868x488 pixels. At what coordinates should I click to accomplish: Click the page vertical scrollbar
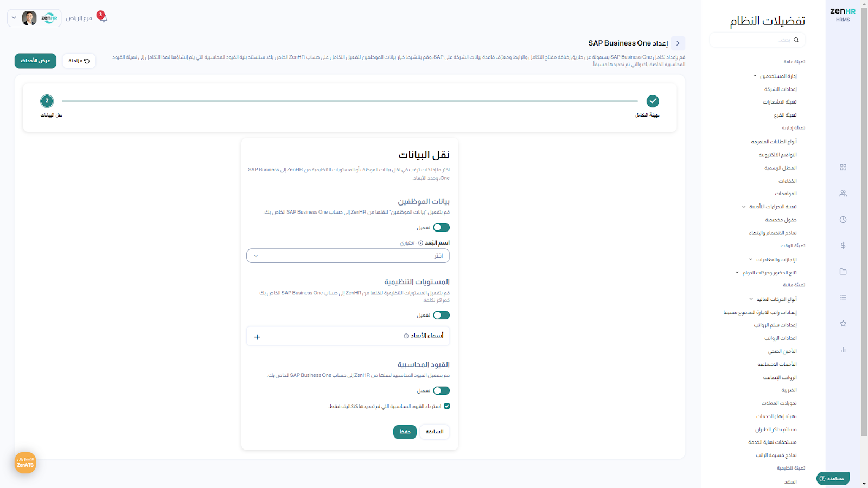tap(864, 222)
